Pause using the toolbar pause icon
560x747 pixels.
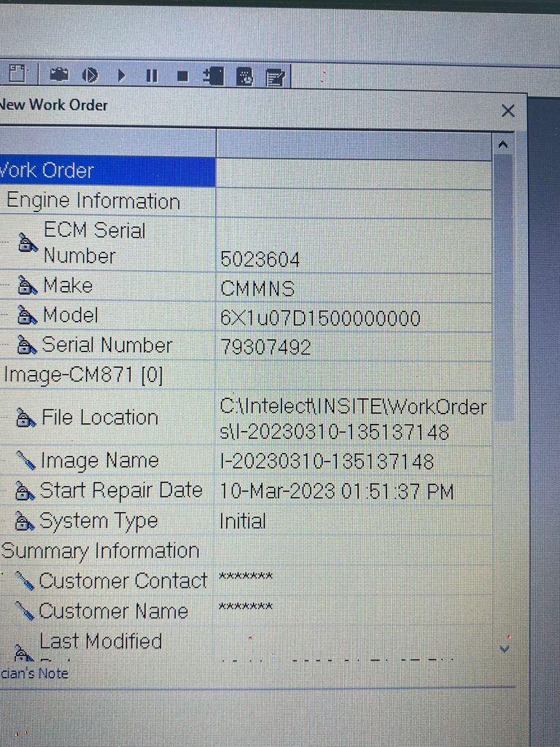(x=152, y=76)
